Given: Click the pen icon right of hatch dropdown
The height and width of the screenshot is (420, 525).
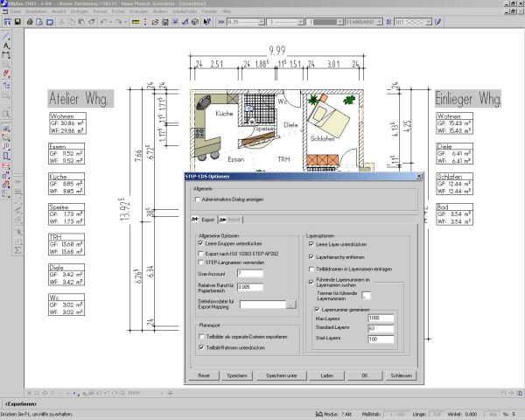Looking at the screenshot, I should coord(437,22).
